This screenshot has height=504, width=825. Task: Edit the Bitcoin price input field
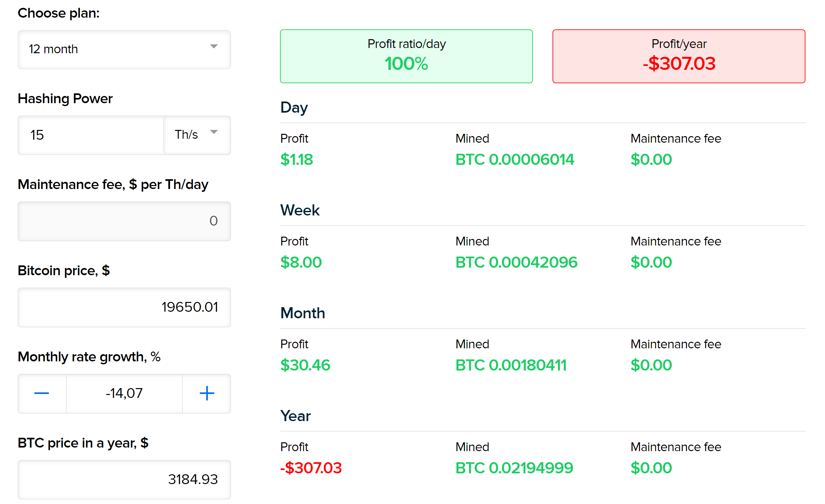(x=124, y=306)
